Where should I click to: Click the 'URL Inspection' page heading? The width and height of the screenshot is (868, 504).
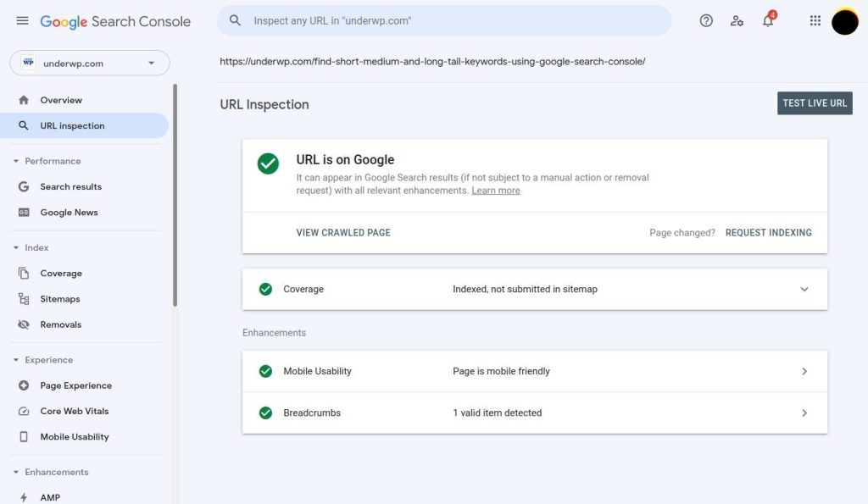coord(264,104)
